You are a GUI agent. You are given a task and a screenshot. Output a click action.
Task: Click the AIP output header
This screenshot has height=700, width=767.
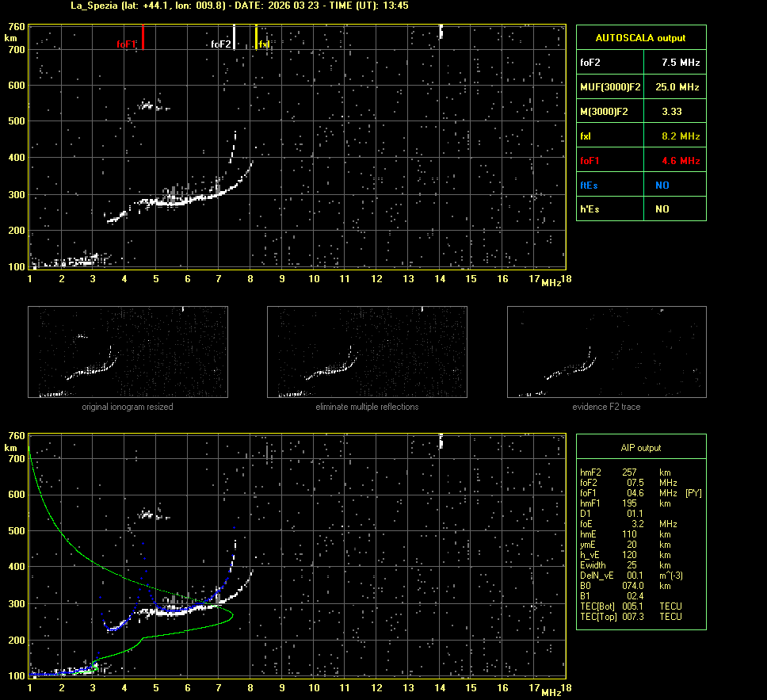click(640, 448)
